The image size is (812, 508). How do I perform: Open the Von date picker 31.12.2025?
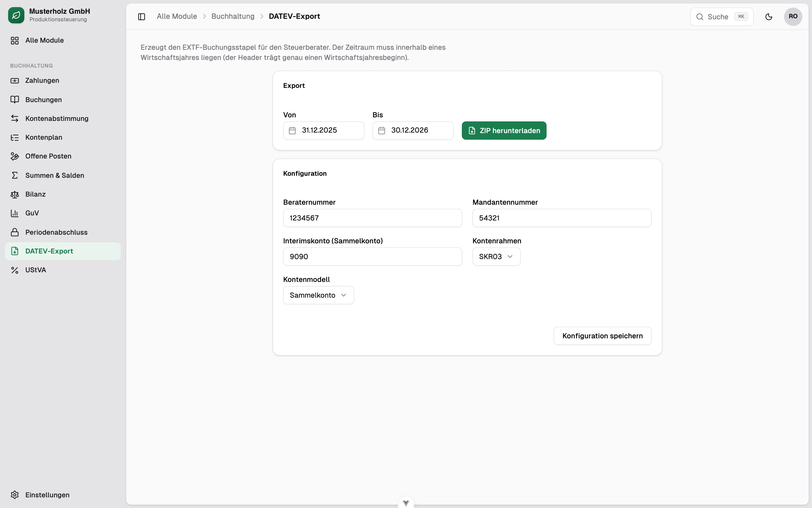324,130
